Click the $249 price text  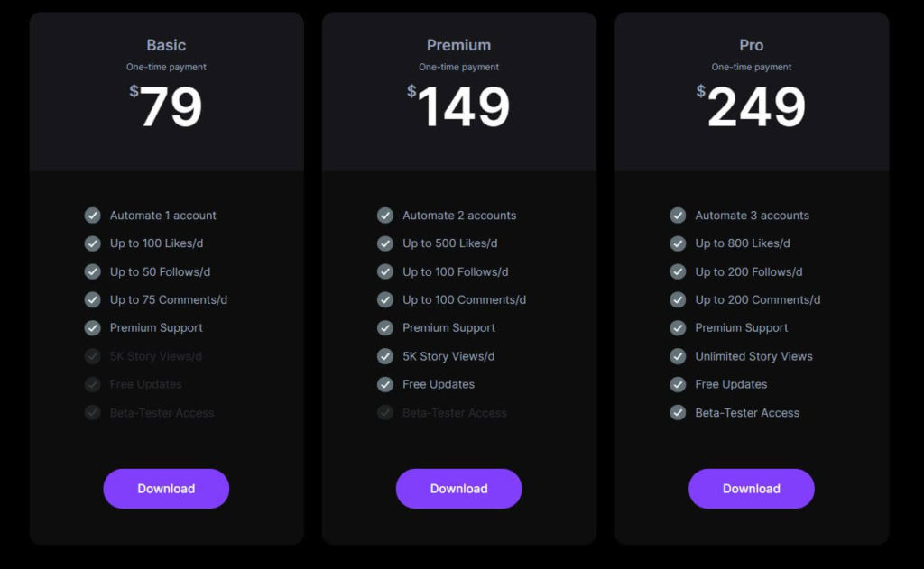pos(751,106)
